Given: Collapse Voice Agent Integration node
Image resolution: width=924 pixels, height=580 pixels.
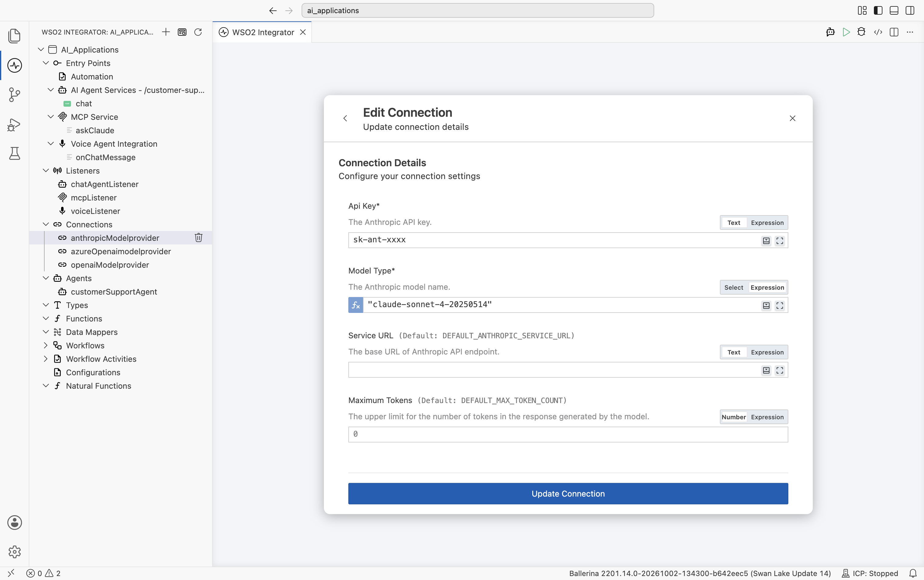Looking at the screenshot, I should pyautogui.click(x=51, y=143).
